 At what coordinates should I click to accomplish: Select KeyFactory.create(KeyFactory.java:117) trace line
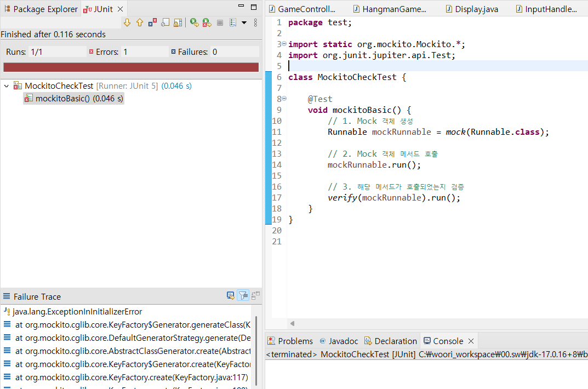125,377
